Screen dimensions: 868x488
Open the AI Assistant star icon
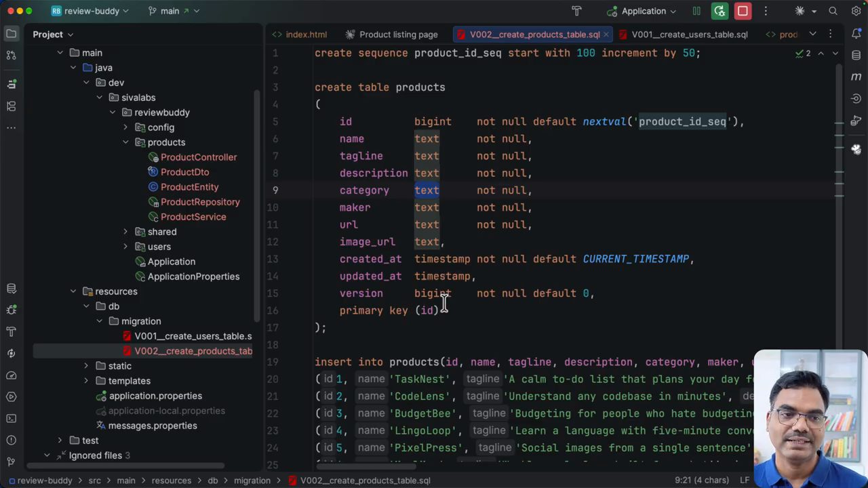click(800, 11)
